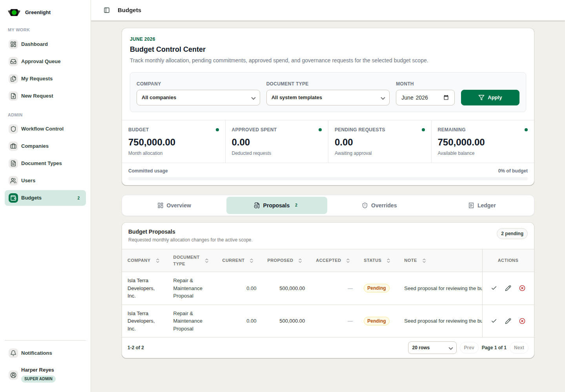Screen dimensions: 565x392
Task: Open Workflow Control shield icon
Action: tap(13, 129)
